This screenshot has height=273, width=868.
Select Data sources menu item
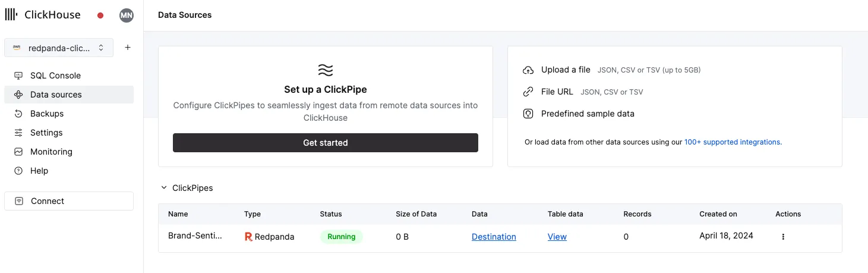click(69, 95)
